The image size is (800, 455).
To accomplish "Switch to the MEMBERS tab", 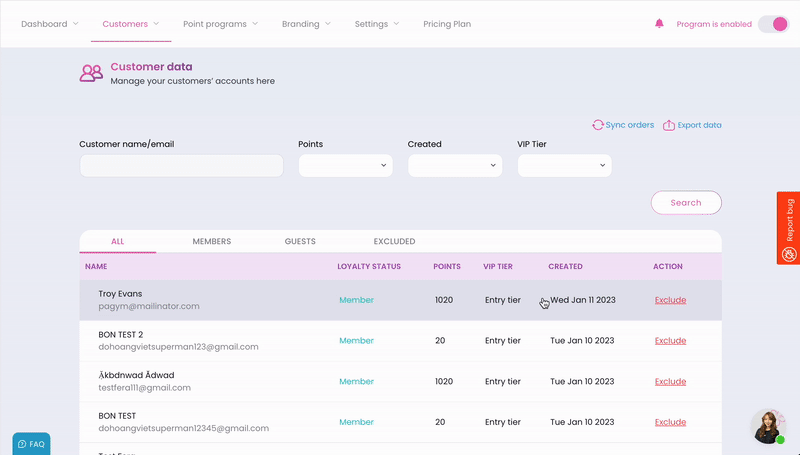I will pos(212,241).
